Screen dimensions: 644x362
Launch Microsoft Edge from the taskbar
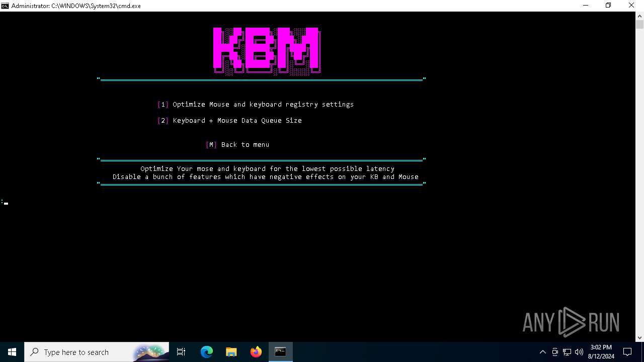(207, 352)
